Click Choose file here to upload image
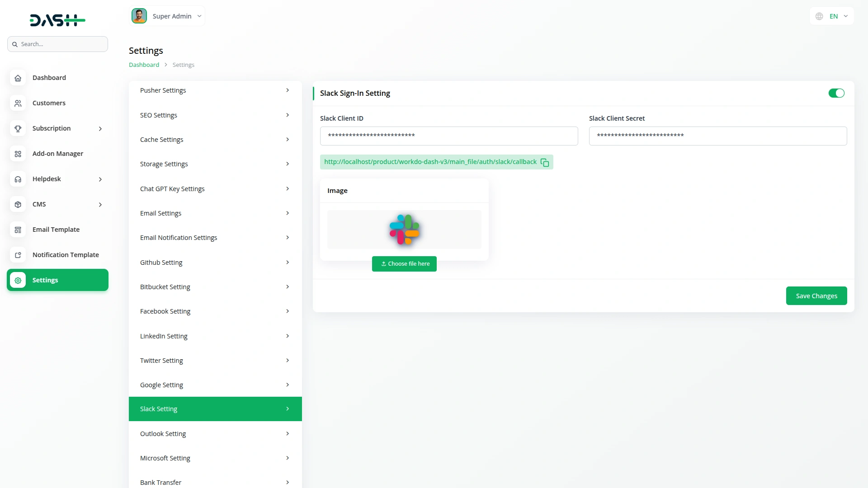The image size is (868, 488). click(404, 263)
